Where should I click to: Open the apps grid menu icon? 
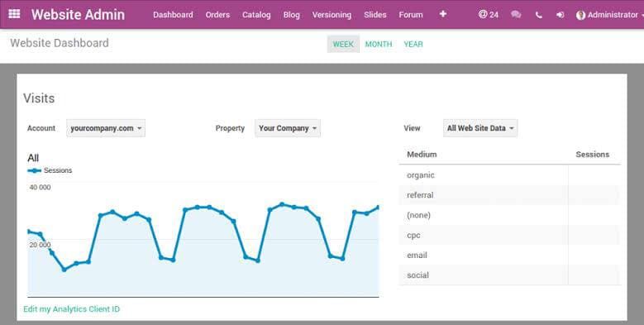[14, 14]
